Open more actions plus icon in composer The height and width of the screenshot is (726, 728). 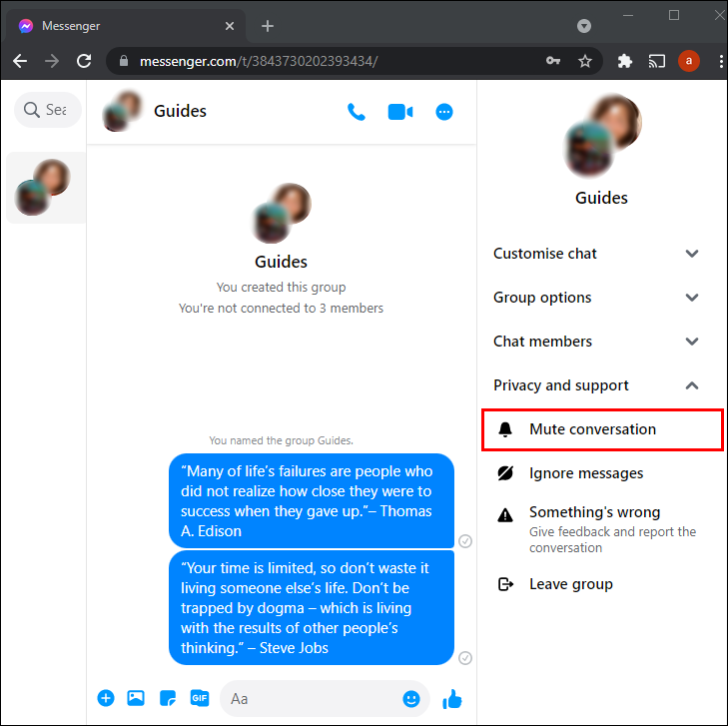[106, 698]
